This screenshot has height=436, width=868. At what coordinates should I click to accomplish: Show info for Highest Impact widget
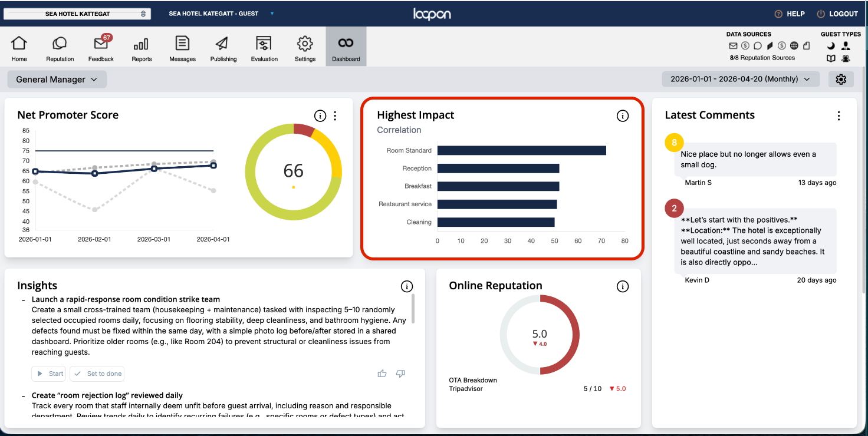(x=623, y=116)
